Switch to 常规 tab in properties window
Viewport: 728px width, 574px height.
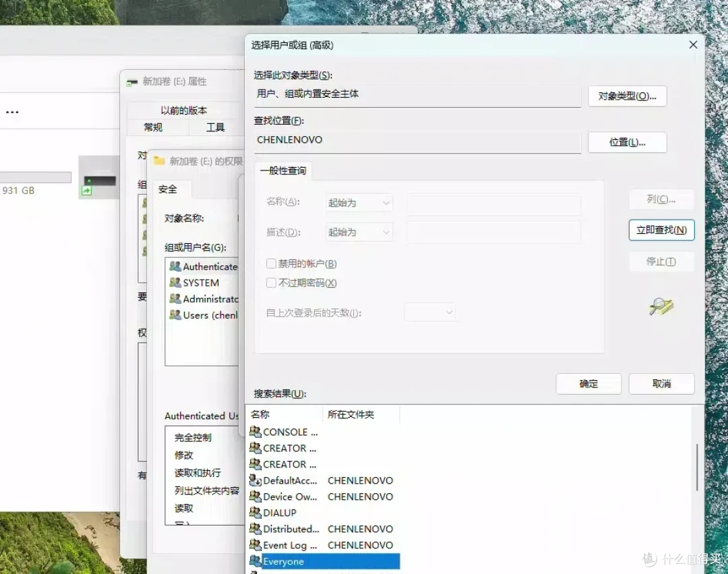(x=153, y=127)
